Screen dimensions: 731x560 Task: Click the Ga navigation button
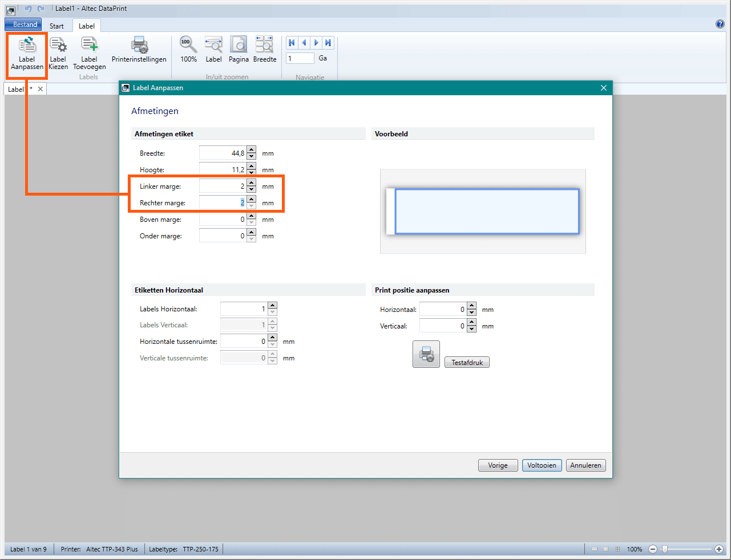tap(323, 58)
